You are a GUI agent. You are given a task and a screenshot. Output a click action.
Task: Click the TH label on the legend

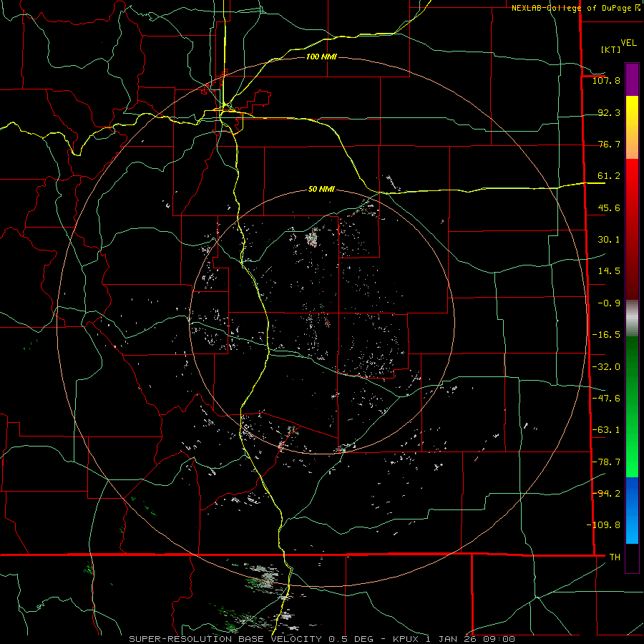615,557
